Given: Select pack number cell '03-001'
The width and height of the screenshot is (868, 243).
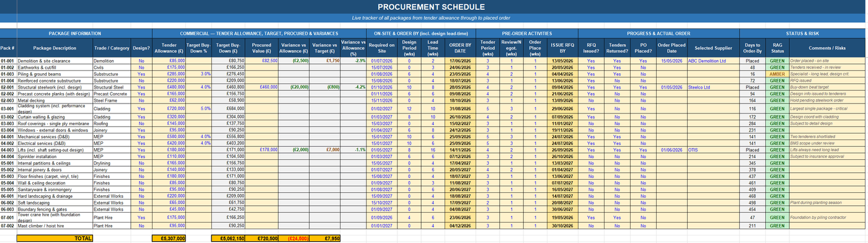Looking at the screenshot, I should tap(7, 108).
